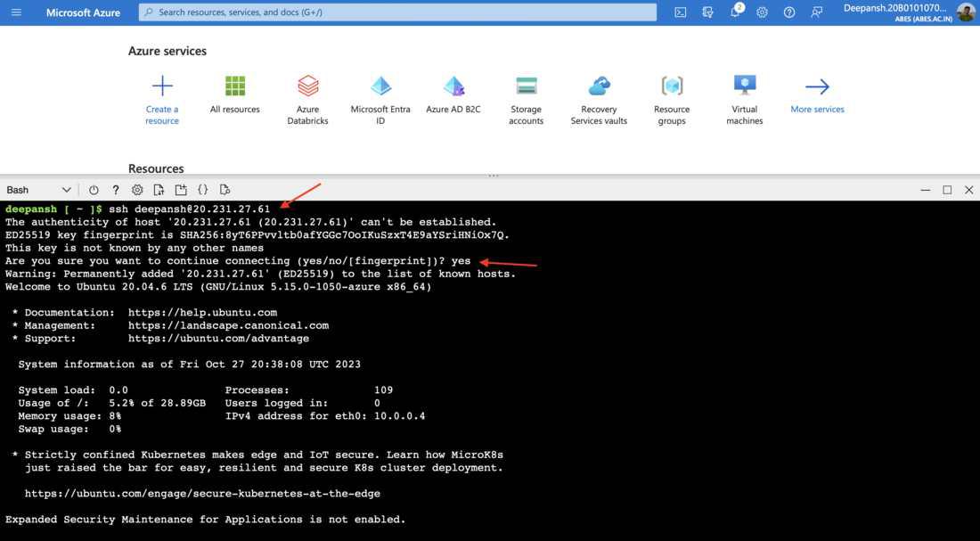Click the More services arrow icon
The height and width of the screenshot is (541, 980).
(817, 86)
